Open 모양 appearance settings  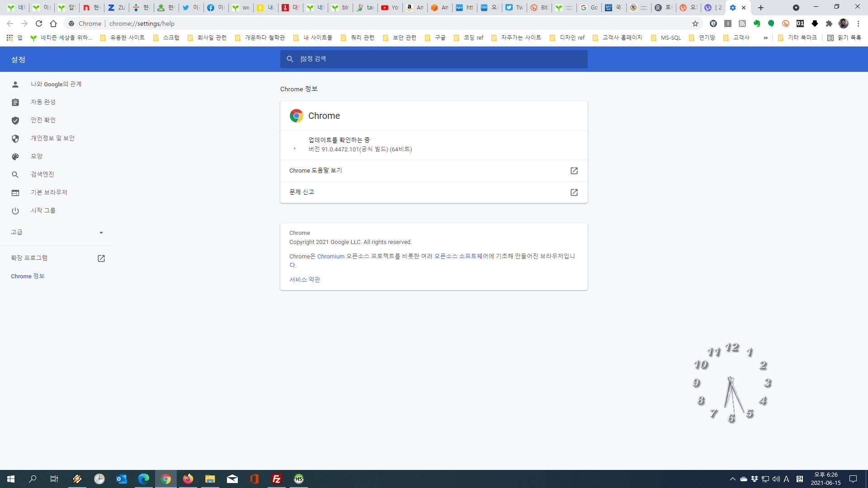point(57,156)
